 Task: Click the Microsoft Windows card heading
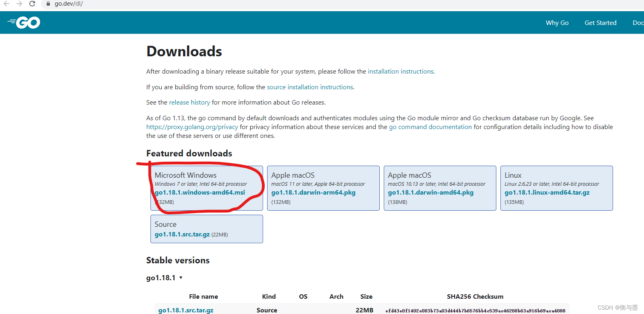tap(185, 175)
